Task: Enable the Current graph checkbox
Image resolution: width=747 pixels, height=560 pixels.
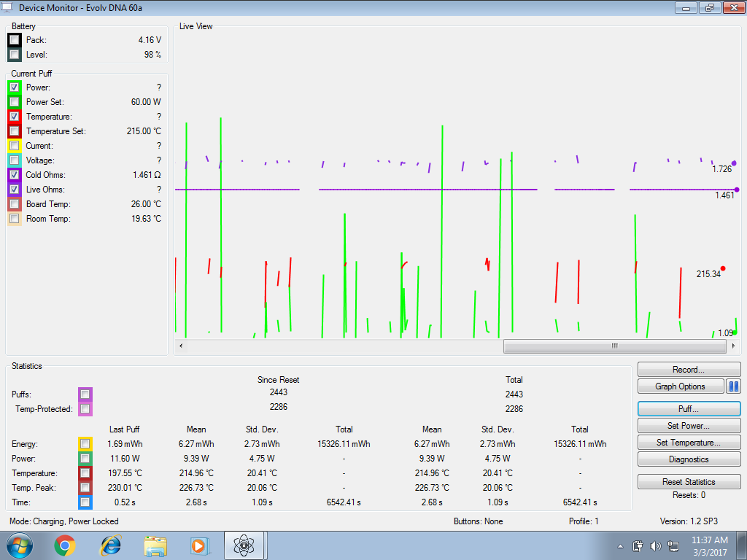Action: pos(15,146)
